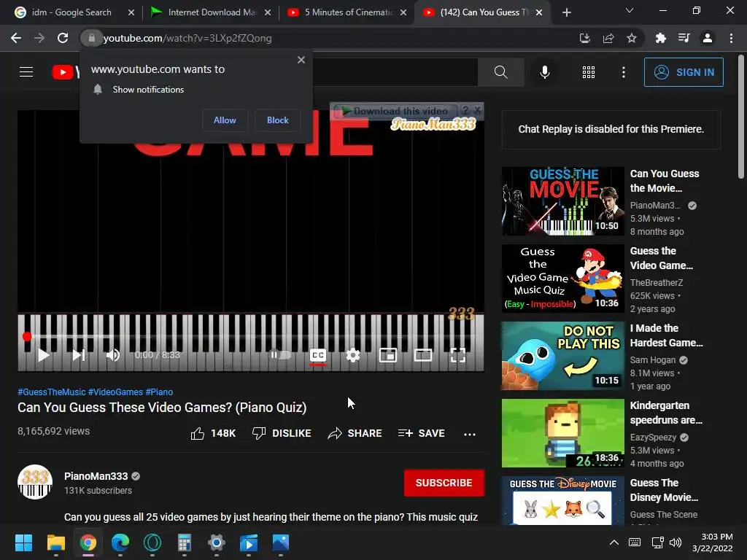747x560 pixels.
Task: Click IDM Download this video button
Action: tap(395, 111)
